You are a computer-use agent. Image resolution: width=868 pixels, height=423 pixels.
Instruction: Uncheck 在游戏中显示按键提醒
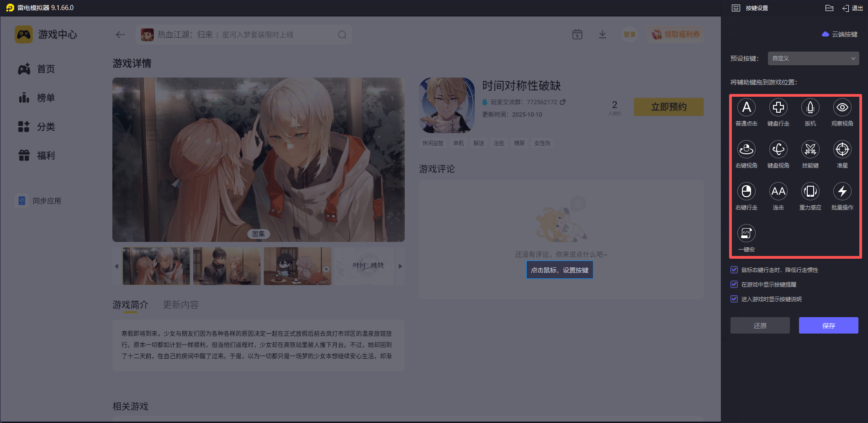pyautogui.click(x=734, y=284)
